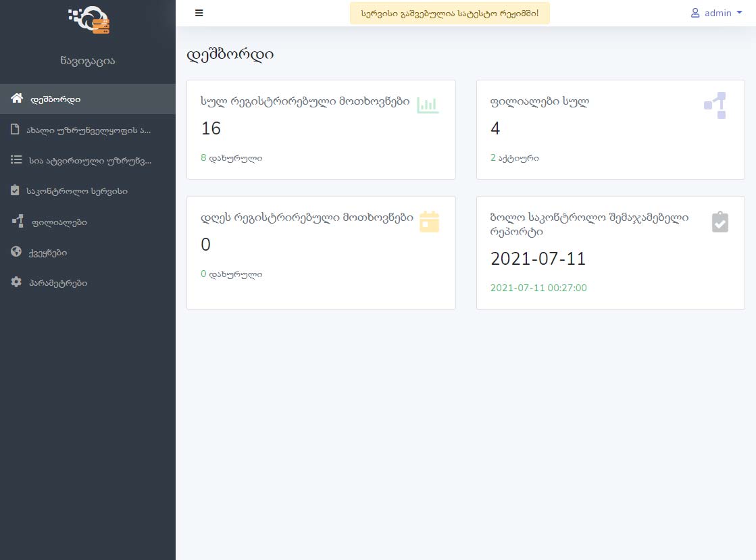756x560 pixels.
Task: Click the purple branch diagram card icon
Action: tap(715, 105)
